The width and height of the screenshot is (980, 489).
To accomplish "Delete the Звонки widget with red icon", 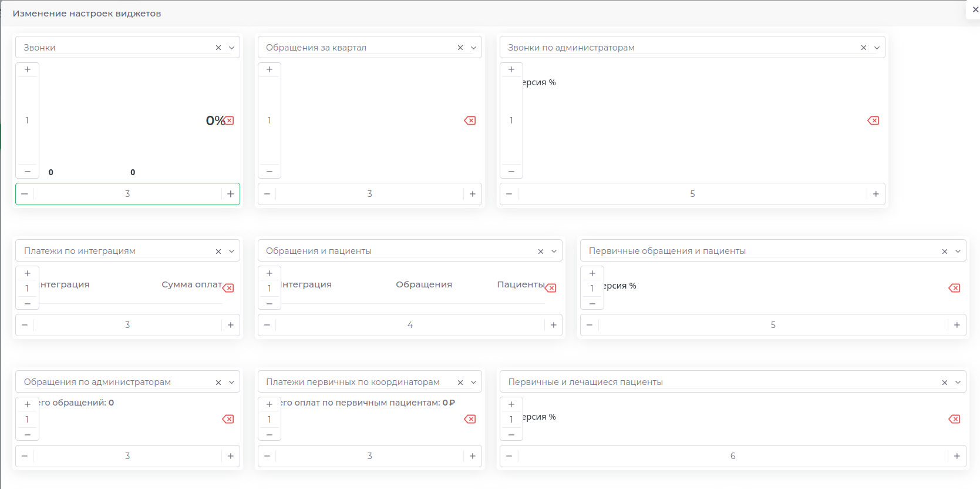I will tap(230, 120).
